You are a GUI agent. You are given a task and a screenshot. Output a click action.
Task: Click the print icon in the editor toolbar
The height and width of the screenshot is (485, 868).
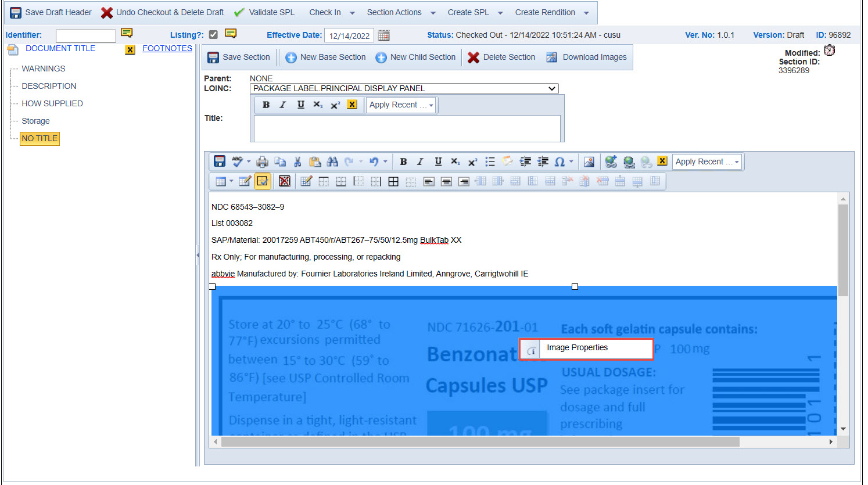coord(262,161)
